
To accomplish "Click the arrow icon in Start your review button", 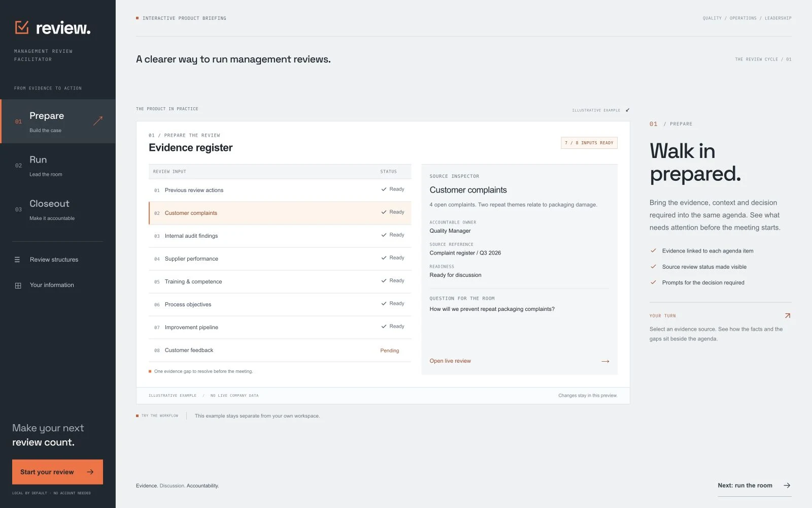I will 90,472.
